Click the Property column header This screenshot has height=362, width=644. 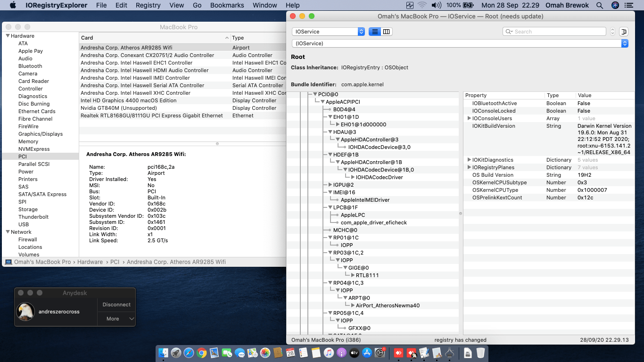pos(504,95)
